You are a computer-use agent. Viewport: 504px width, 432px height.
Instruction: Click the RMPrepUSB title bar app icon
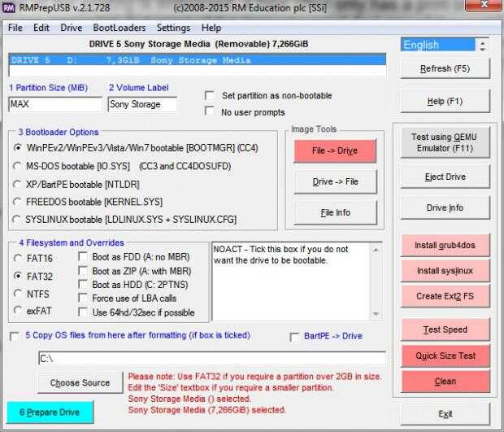coord(8,7)
